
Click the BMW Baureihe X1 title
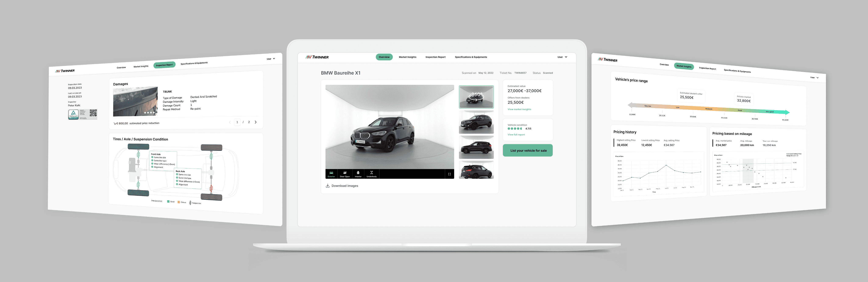click(x=340, y=73)
